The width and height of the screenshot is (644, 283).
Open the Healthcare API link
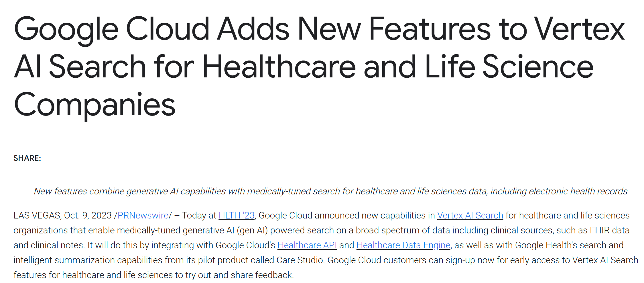point(307,245)
